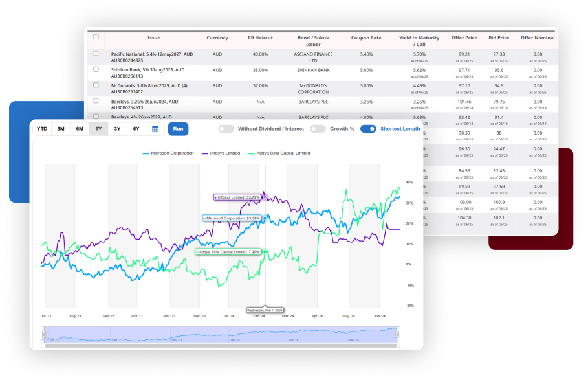Open the Pacific National, 5.4% 12may2027 issue
The height and width of the screenshot is (382, 588).
[x=152, y=57]
